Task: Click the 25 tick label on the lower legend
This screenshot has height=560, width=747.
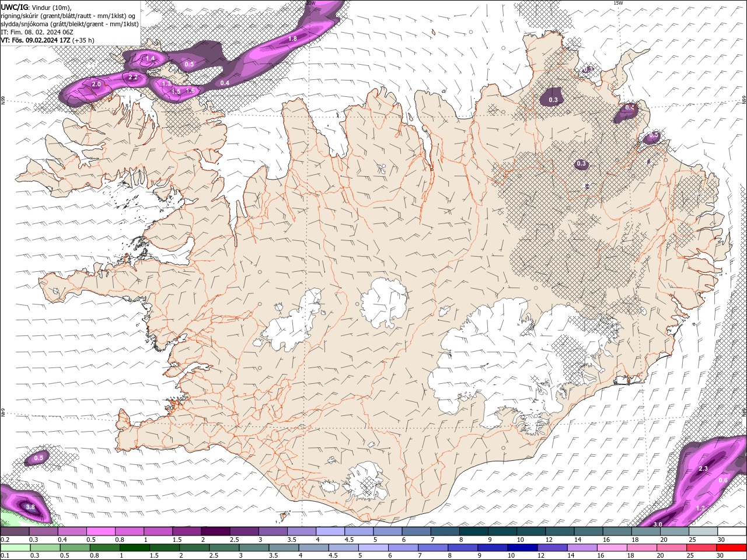Action: pyautogui.click(x=692, y=555)
